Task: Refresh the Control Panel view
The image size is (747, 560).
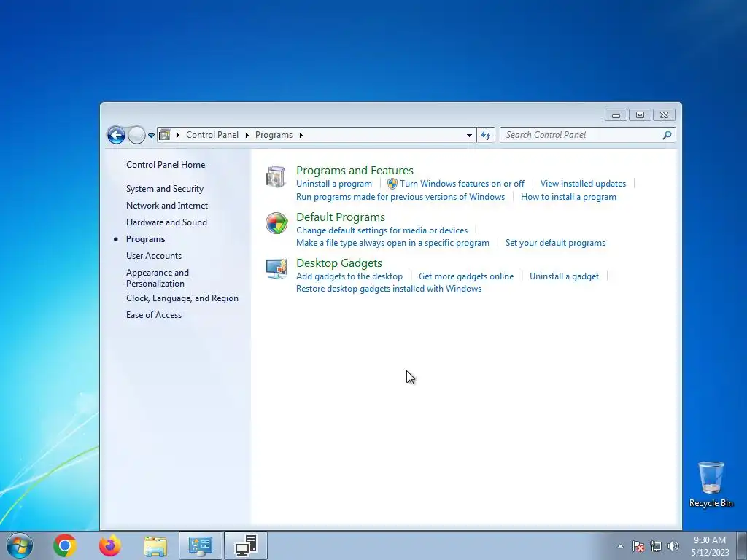Action: click(486, 135)
